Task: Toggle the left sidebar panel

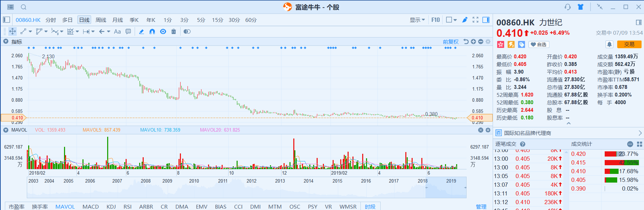Action: 7,20
